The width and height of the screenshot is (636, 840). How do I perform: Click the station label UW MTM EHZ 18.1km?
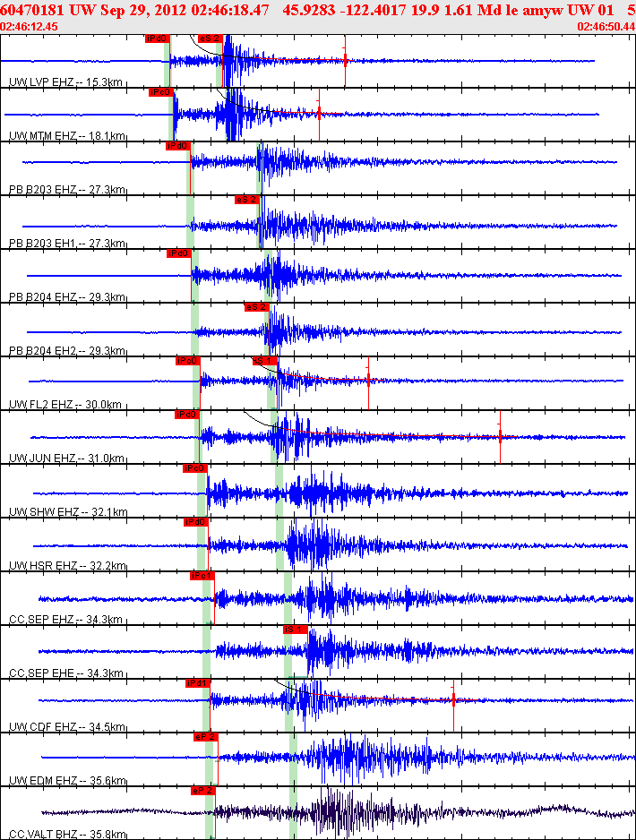(x=67, y=136)
